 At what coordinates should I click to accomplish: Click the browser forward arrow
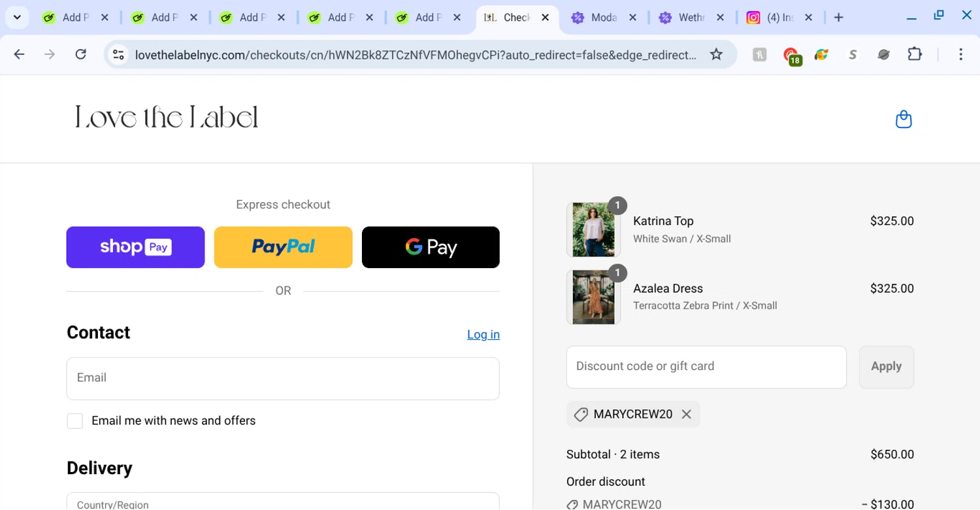pyautogui.click(x=50, y=54)
